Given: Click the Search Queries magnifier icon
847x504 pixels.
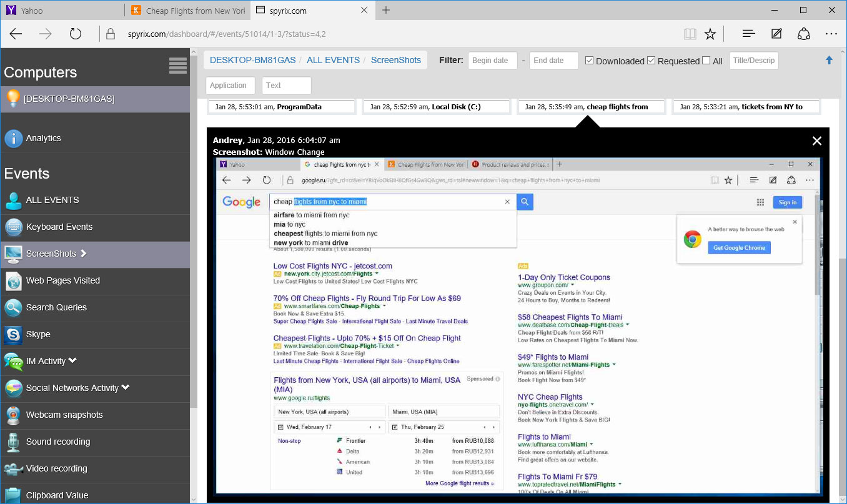Looking at the screenshot, I should coord(13,308).
